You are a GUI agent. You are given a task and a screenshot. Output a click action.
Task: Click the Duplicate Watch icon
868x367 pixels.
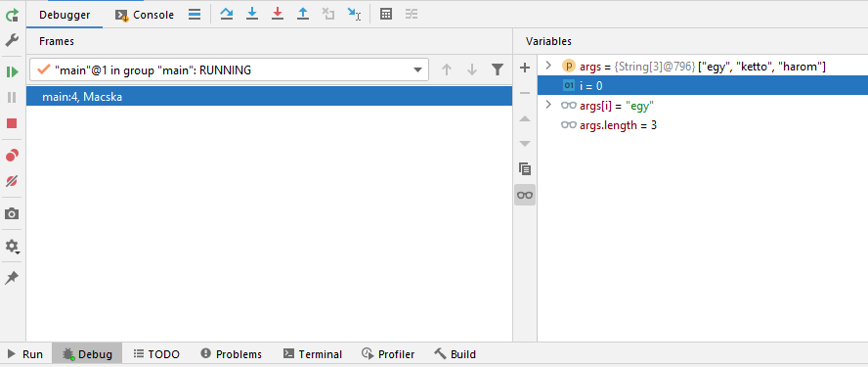pyautogui.click(x=525, y=169)
